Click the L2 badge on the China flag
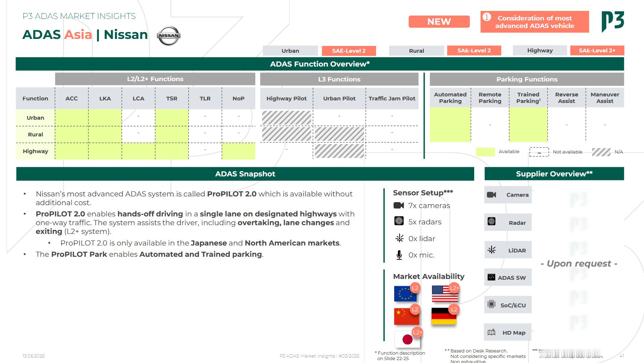 click(x=415, y=310)
